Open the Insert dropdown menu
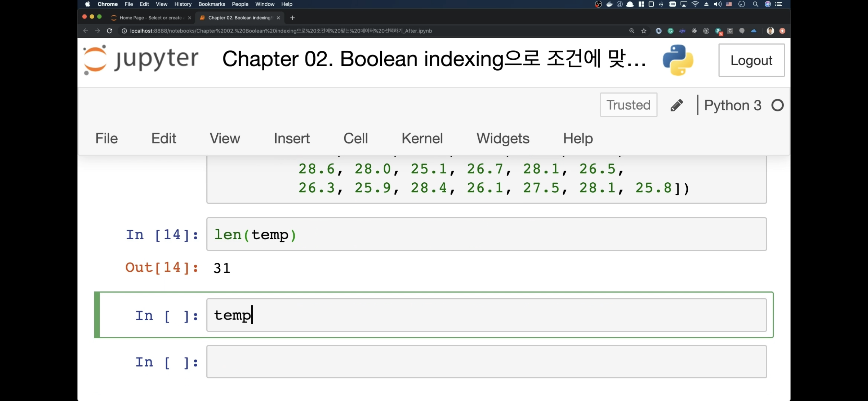868x401 pixels. click(292, 138)
